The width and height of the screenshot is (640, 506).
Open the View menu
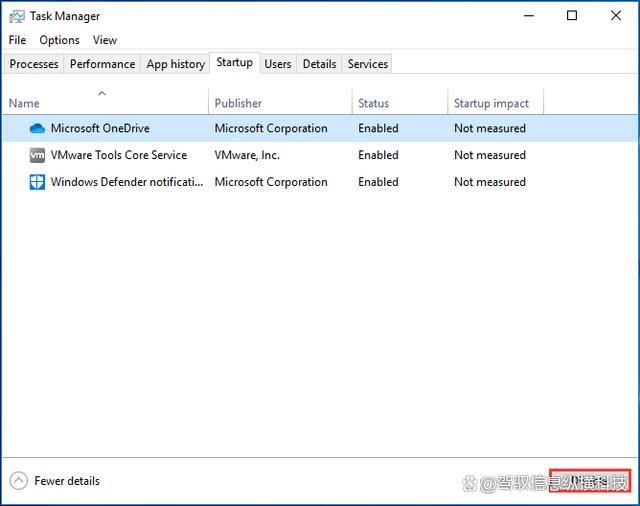click(105, 40)
